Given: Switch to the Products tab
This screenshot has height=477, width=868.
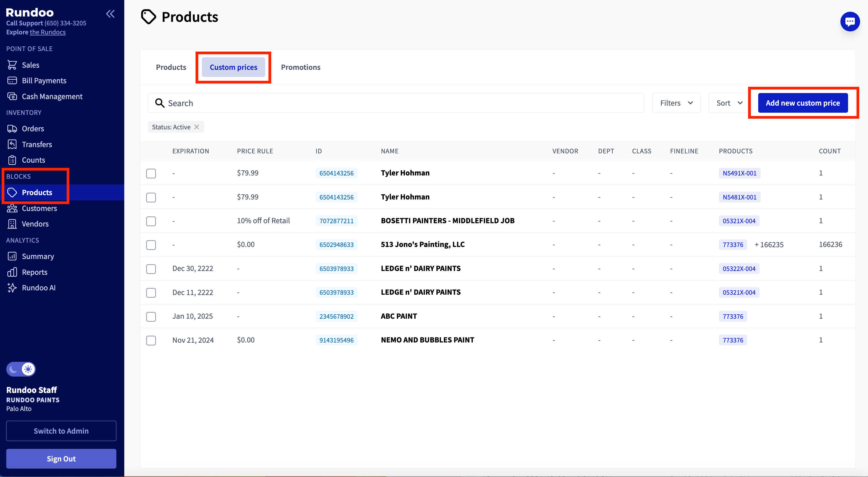Looking at the screenshot, I should point(171,67).
